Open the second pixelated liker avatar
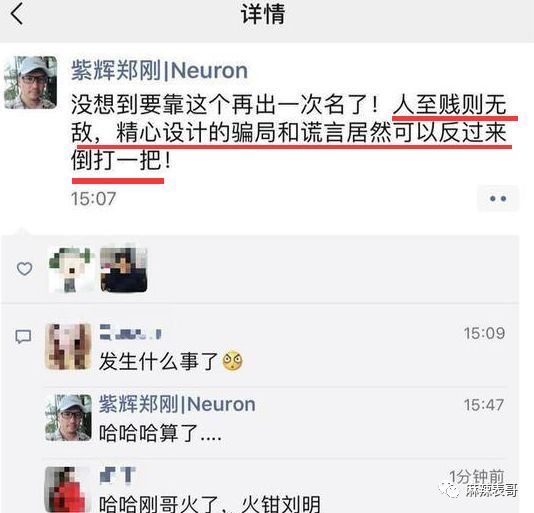This screenshot has width=534, height=513. [x=124, y=269]
